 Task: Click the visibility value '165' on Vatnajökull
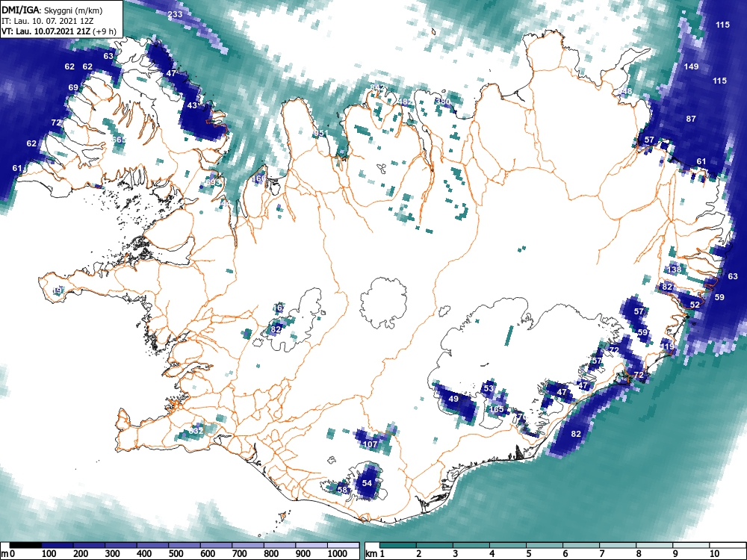(x=497, y=409)
